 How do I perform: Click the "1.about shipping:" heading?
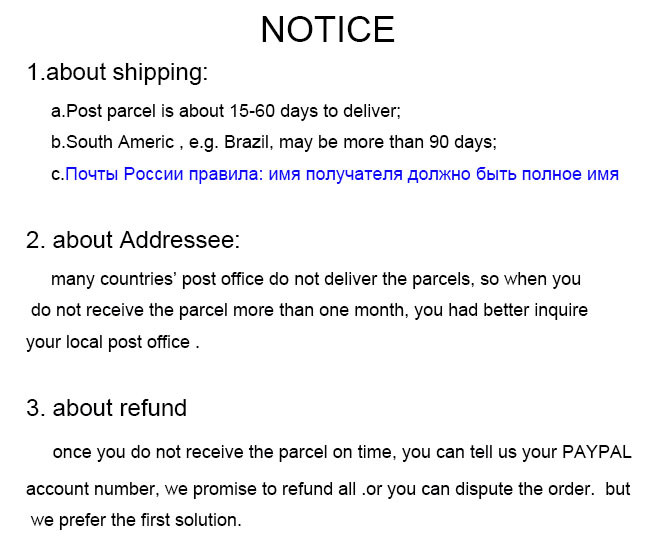click(117, 72)
